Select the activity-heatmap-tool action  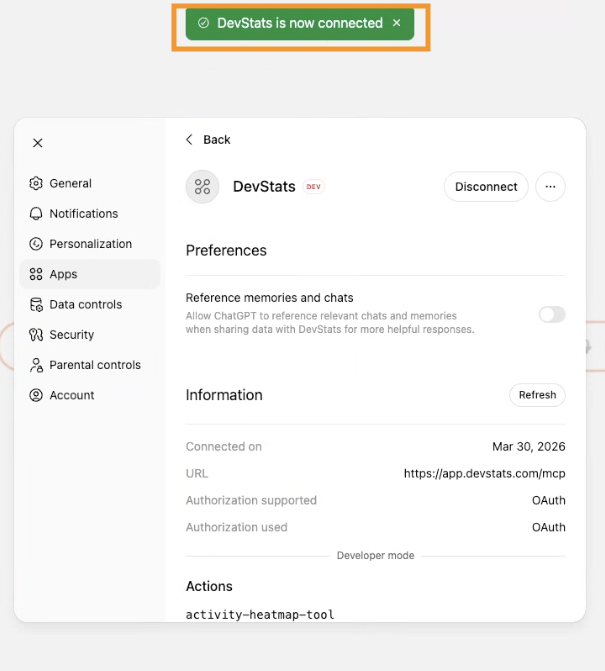pyautogui.click(x=260, y=615)
